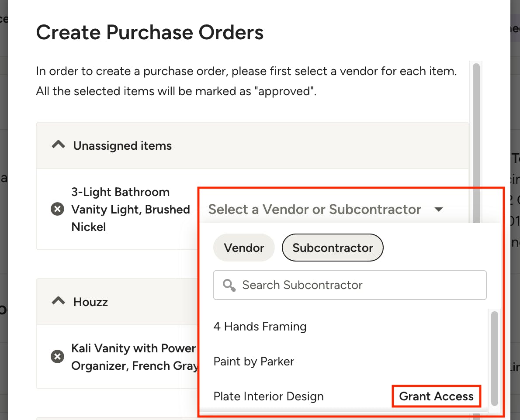The image size is (520, 420).
Task: Collapse the Unassigned items section
Action: click(58, 145)
